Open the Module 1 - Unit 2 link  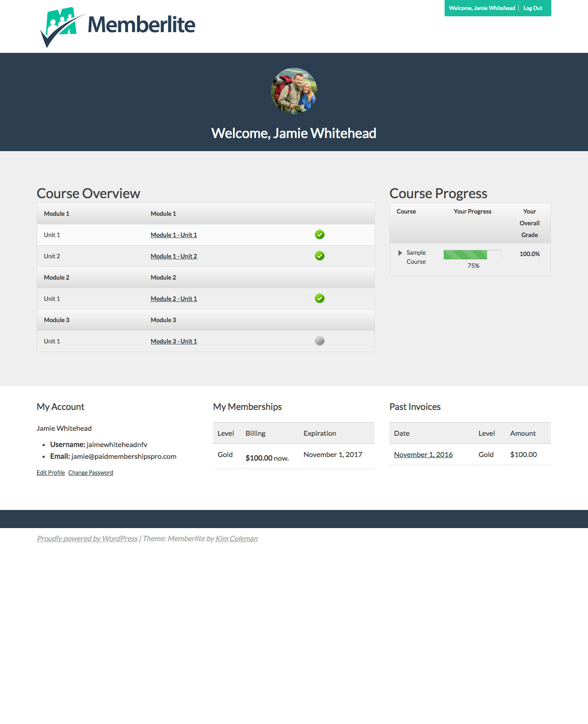coord(174,256)
